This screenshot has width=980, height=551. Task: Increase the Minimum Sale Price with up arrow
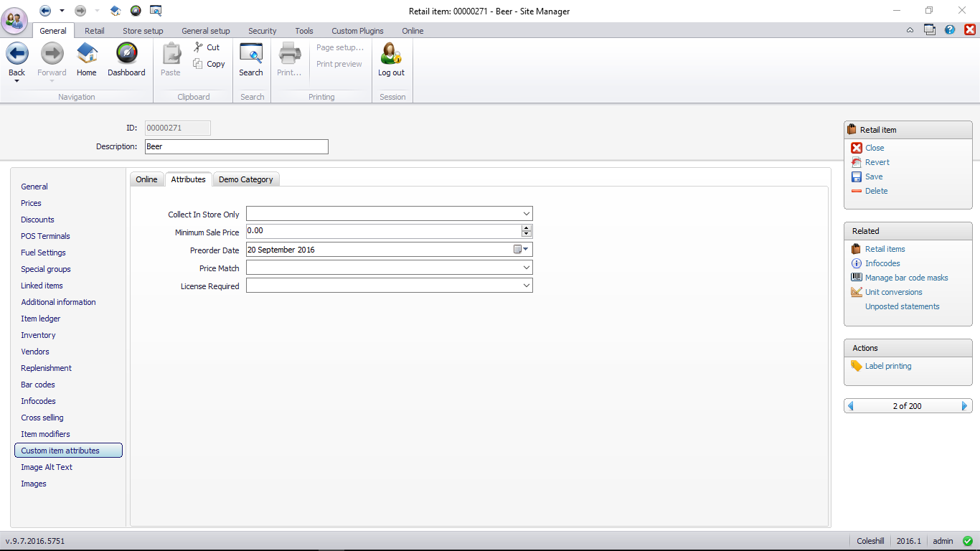[x=527, y=228]
